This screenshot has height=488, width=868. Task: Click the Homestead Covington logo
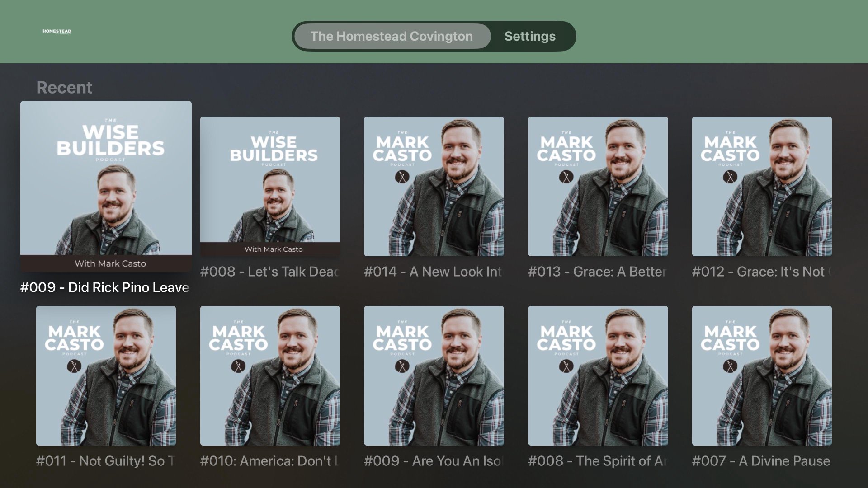click(57, 32)
